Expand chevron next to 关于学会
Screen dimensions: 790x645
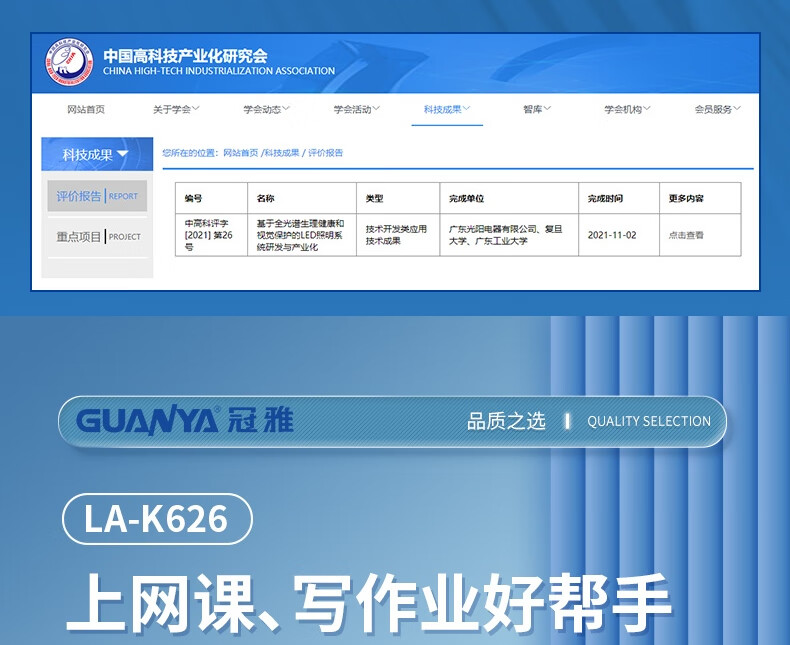click(x=195, y=108)
